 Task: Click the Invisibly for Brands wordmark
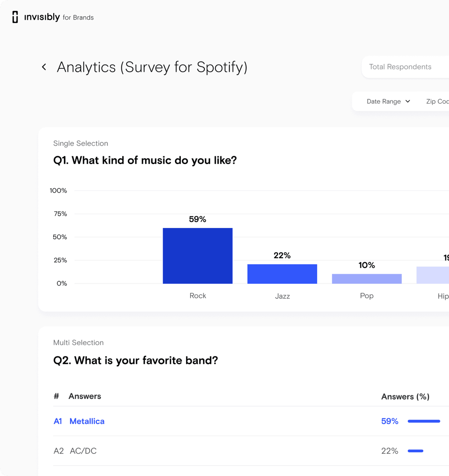tap(59, 17)
